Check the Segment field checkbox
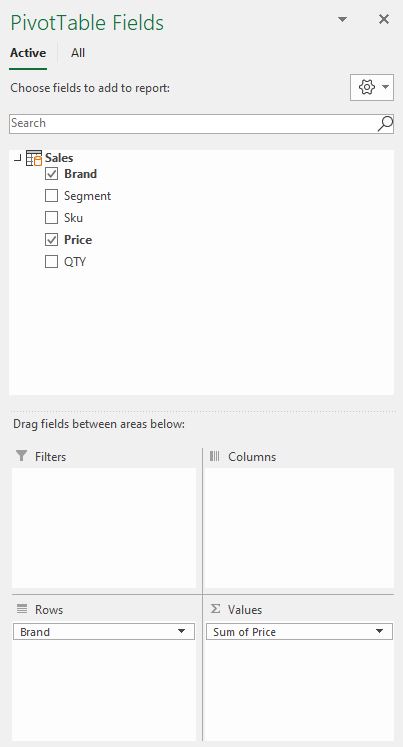 (x=51, y=196)
